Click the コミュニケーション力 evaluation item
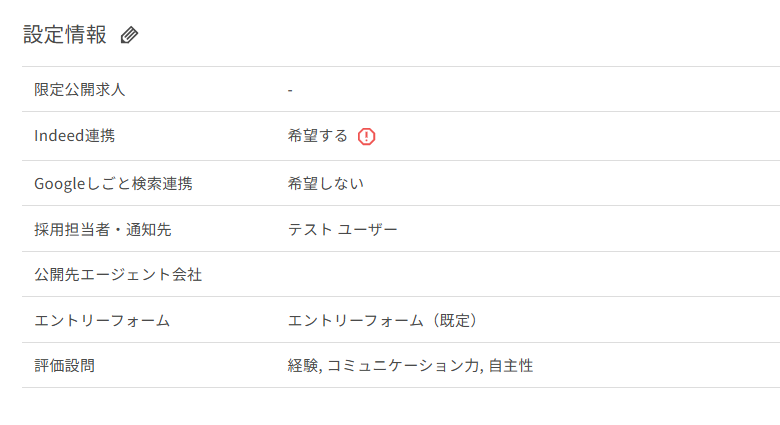The height and width of the screenshot is (425, 780). 404,366
